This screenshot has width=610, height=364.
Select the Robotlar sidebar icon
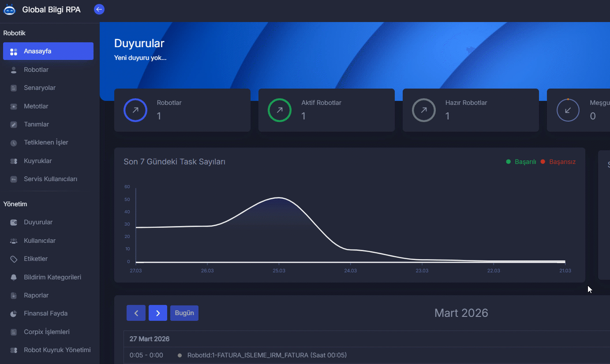tap(12, 69)
